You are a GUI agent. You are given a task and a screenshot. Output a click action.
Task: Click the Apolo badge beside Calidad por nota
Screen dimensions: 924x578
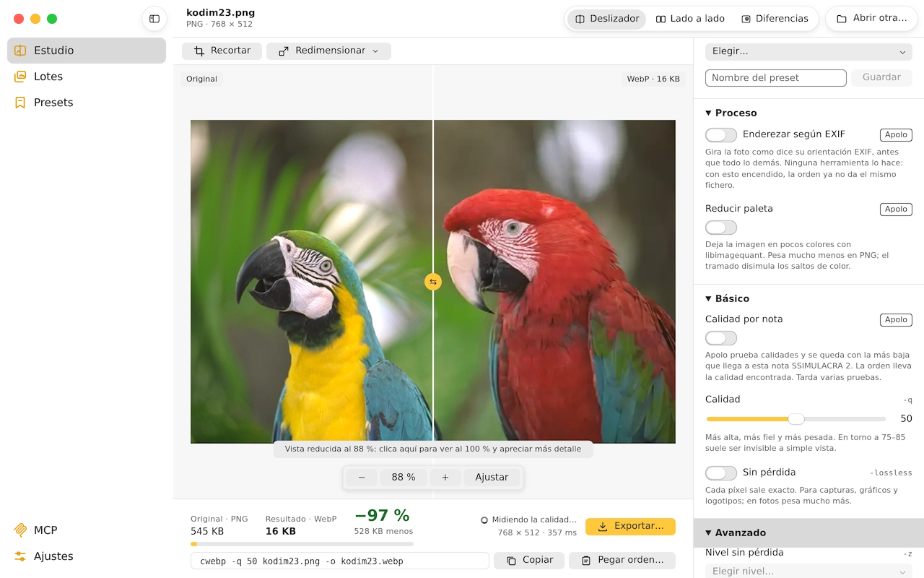pyautogui.click(x=896, y=320)
